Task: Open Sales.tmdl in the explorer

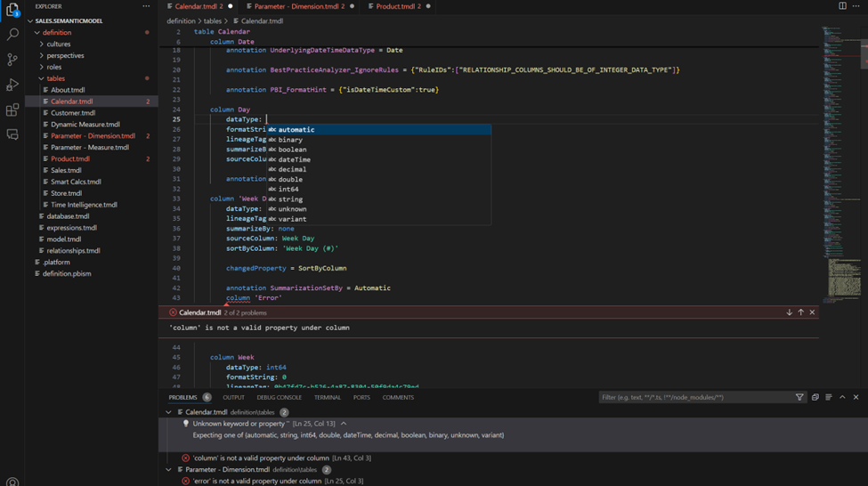Action: [x=66, y=170]
